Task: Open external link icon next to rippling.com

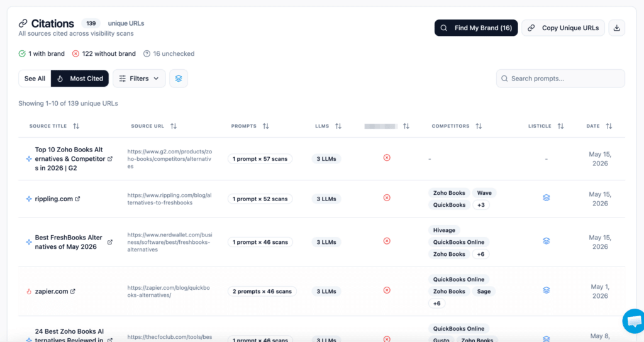Action: click(x=77, y=199)
